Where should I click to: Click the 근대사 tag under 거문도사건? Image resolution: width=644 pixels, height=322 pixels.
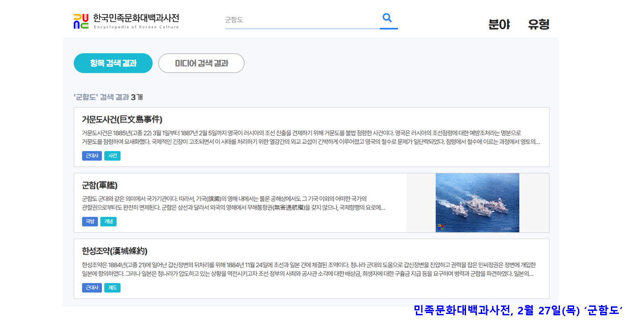pyautogui.click(x=92, y=156)
